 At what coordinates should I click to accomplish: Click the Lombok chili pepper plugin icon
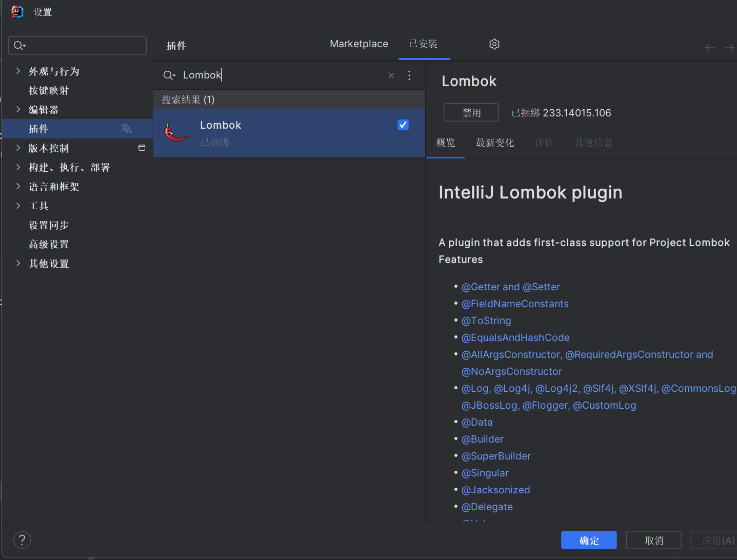[176, 132]
